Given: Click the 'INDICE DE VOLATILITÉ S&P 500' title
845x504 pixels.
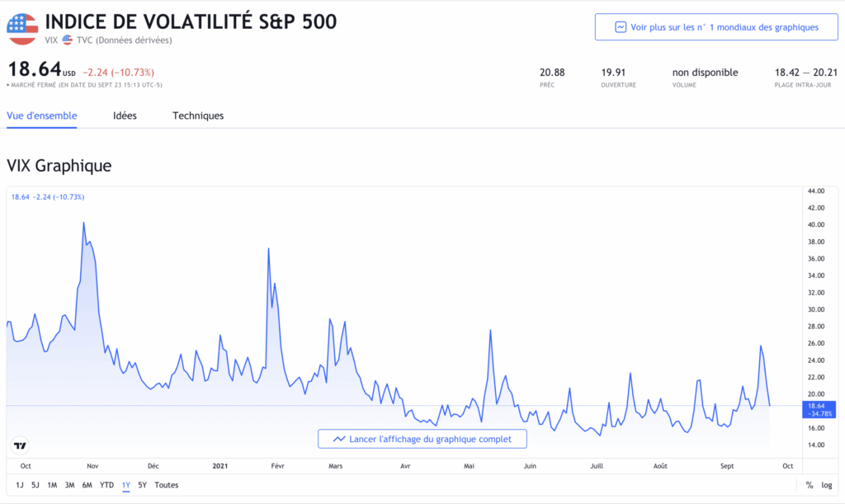Looking at the screenshot, I should point(191,21).
